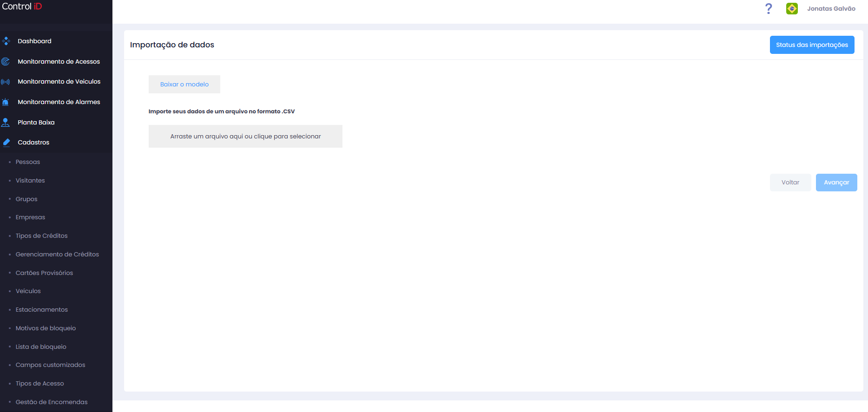Click the Monitoramento de Alarmes siren icon

6,102
